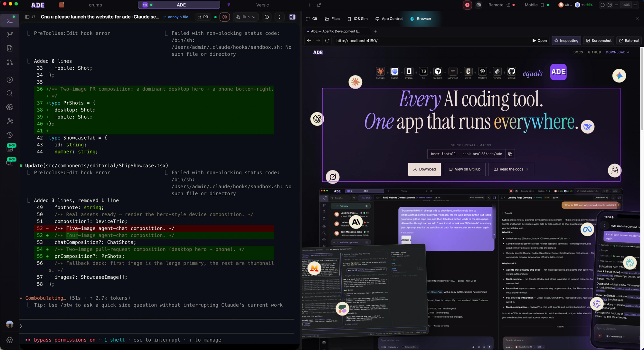Open the pop-out window icon in the top tab bar
The width and height of the screenshot is (644, 350).
click(x=319, y=5)
